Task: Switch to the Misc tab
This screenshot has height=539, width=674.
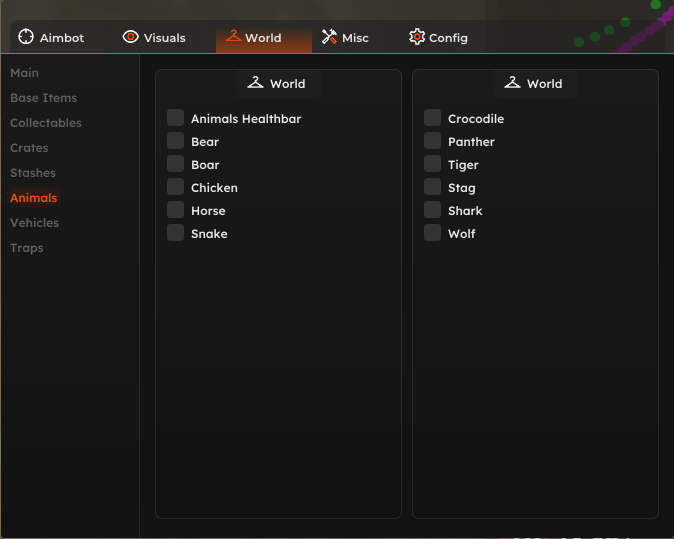Action: point(345,37)
